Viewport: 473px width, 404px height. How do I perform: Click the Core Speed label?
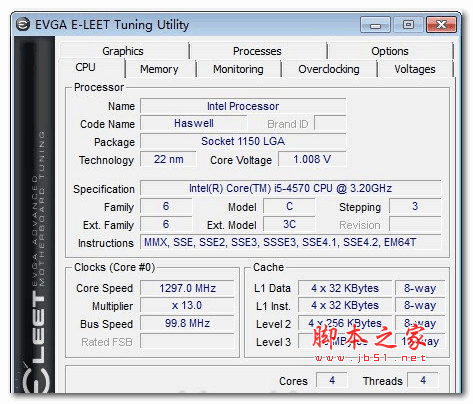[104, 288]
